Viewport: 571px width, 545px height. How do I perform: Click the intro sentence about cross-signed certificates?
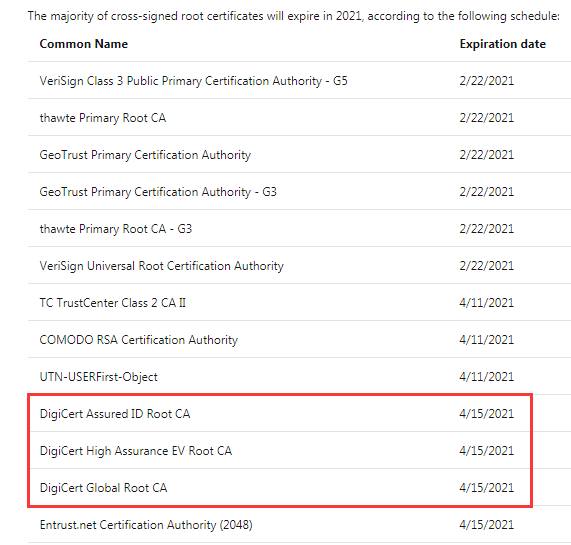point(294,16)
